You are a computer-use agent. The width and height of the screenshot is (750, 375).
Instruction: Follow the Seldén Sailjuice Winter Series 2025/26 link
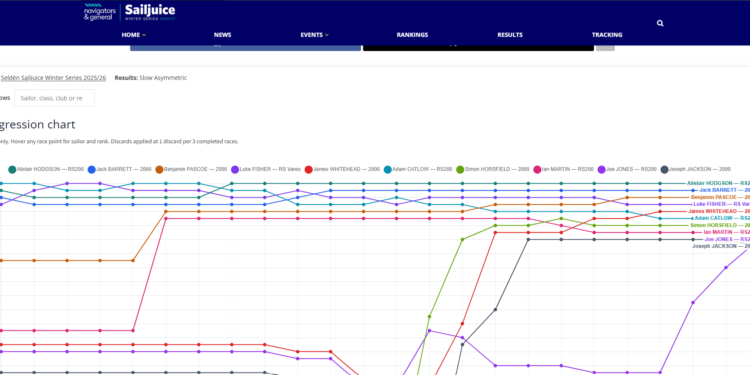(53, 77)
